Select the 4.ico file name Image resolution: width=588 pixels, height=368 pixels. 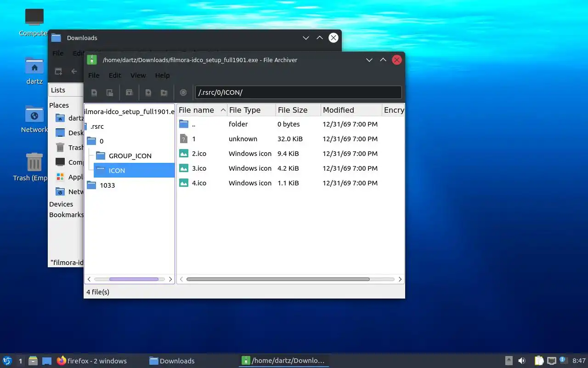(x=199, y=183)
